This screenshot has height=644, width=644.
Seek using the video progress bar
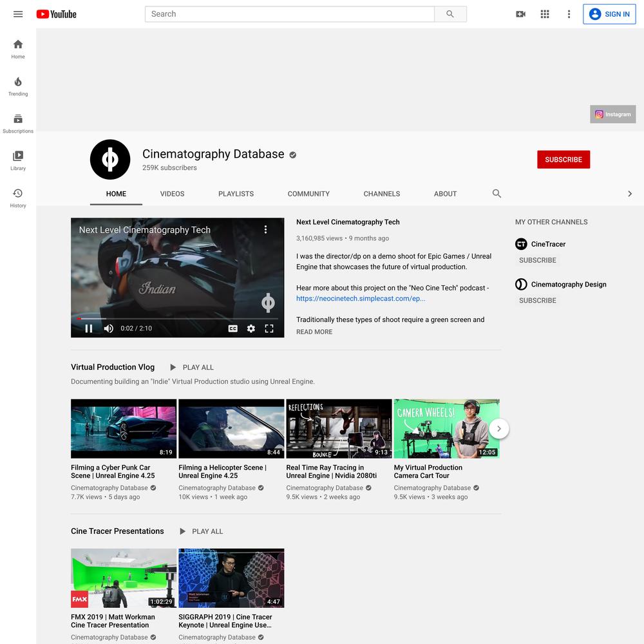(178, 318)
